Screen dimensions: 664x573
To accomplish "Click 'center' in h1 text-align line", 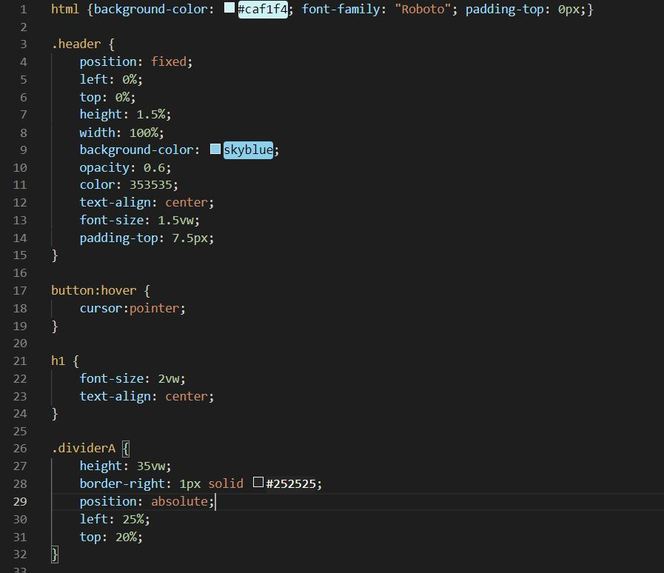I will (x=187, y=396).
